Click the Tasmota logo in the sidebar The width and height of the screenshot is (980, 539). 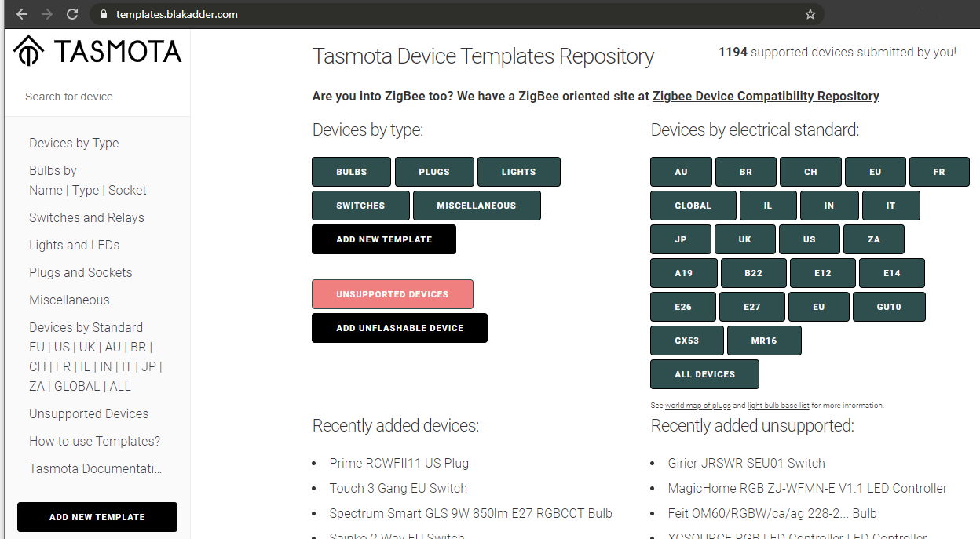pyautogui.click(x=97, y=51)
